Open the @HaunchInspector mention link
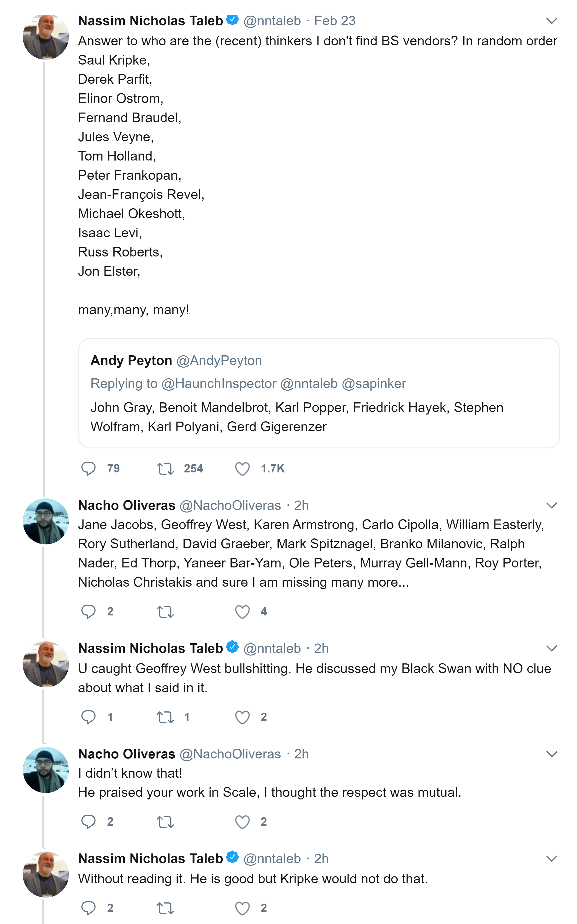This screenshot has height=924, width=577. click(219, 383)
